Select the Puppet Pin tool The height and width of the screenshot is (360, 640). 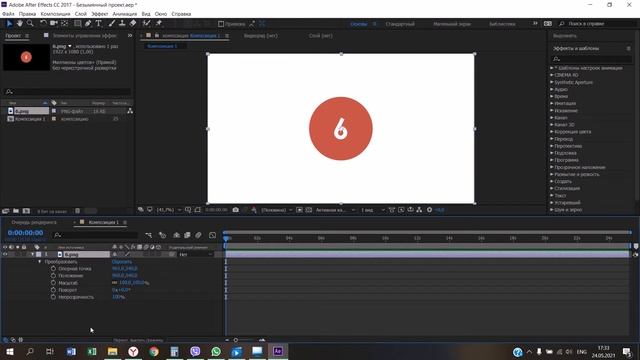tap(159, 24)
